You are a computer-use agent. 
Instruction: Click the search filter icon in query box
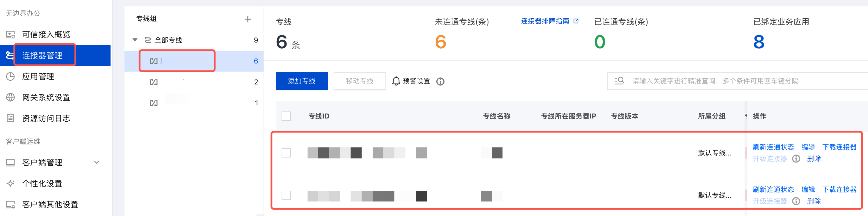pos(619,81)
